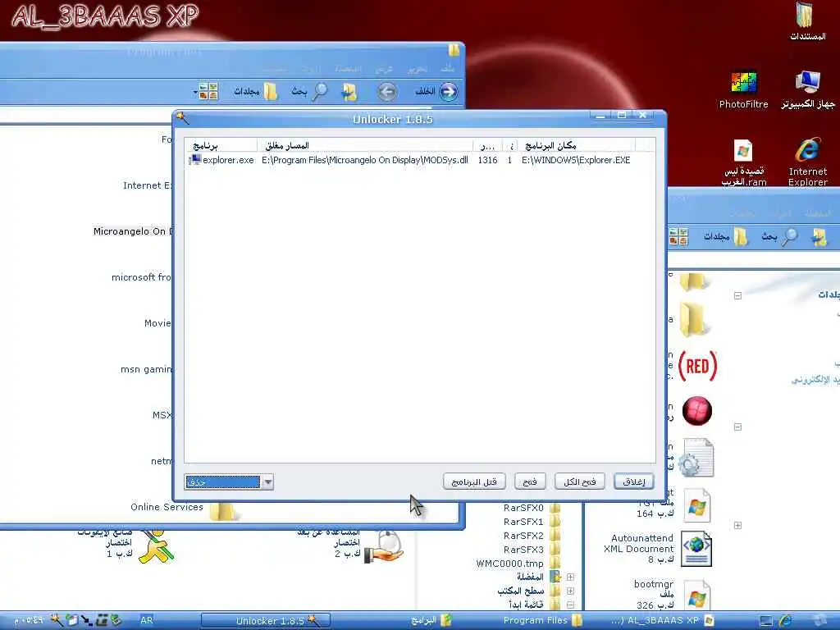
Task: Click the AR language indicator on taskbar
Action: (146, 620)
